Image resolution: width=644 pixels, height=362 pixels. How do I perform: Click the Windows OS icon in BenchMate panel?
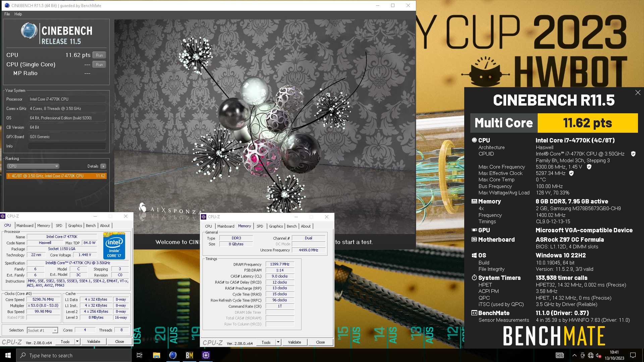[474, 255]
